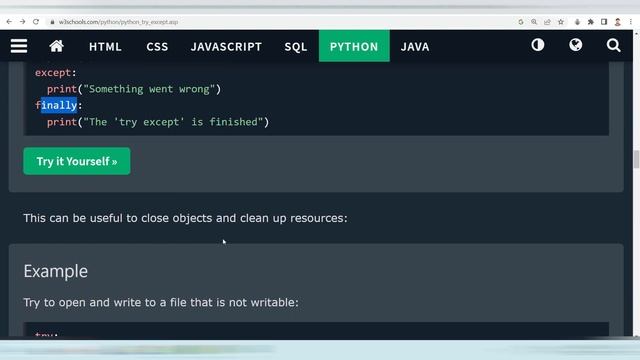Open the extensions puzzle piece icon
Screen dimensions: 640x360
click(x=591, y=22)
